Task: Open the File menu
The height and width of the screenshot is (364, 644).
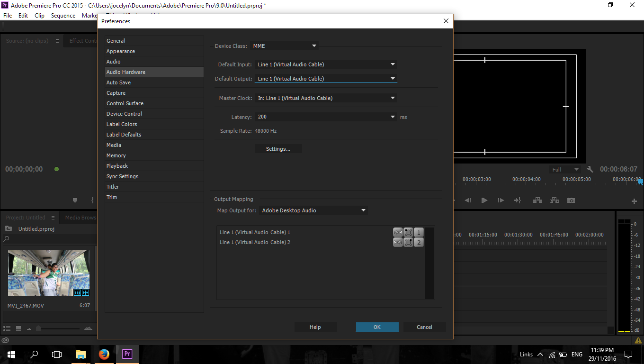Action: (8, 16)
